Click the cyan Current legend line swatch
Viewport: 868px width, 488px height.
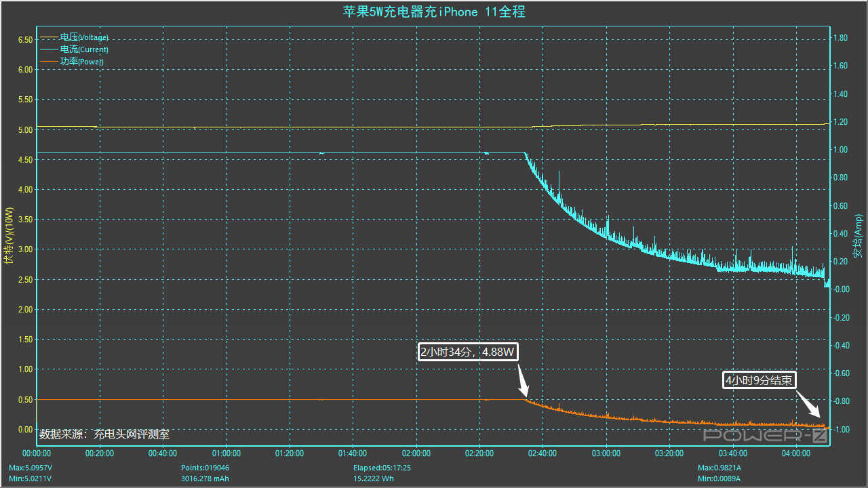(x=50, y=49)
